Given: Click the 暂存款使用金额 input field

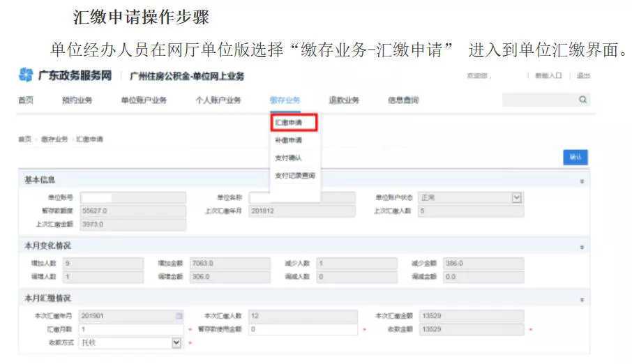Looking at the screenshot, I should point(303,329).
